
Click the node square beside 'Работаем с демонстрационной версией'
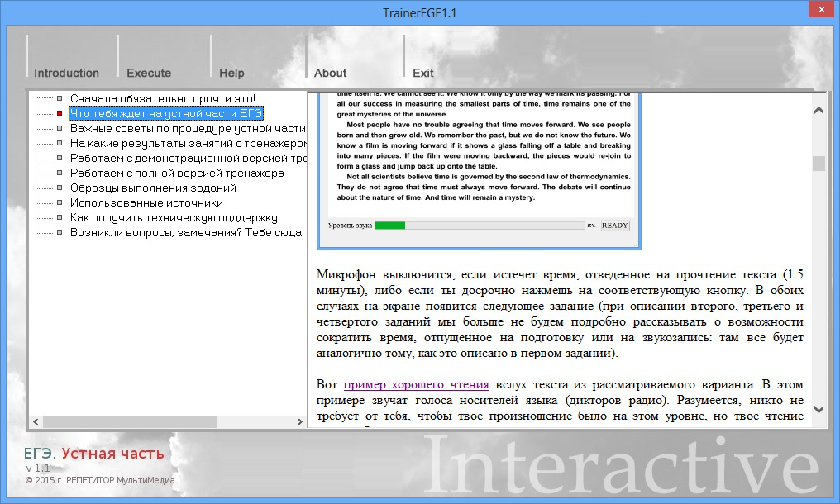pyautogui.click(x=60, y=157)
